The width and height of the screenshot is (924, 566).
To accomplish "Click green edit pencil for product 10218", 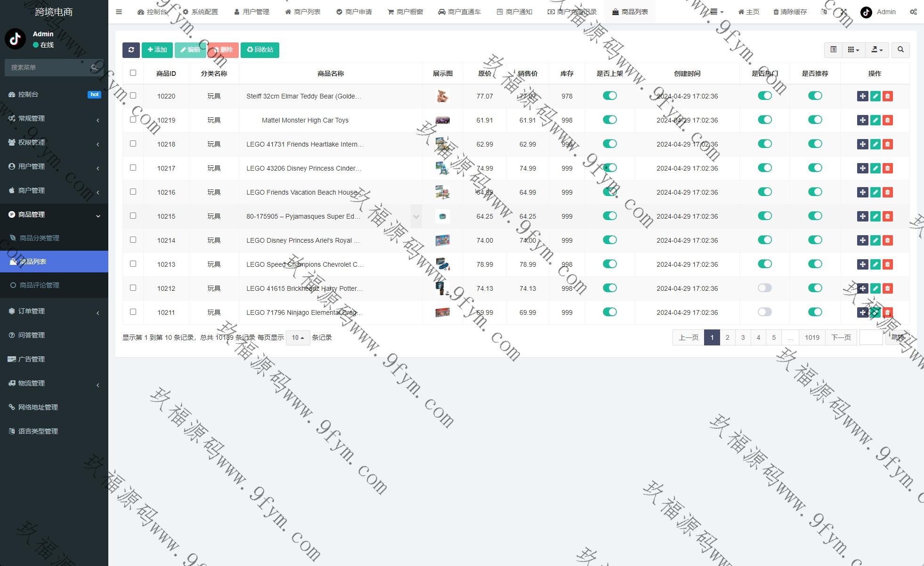I will tap(875, 144).
